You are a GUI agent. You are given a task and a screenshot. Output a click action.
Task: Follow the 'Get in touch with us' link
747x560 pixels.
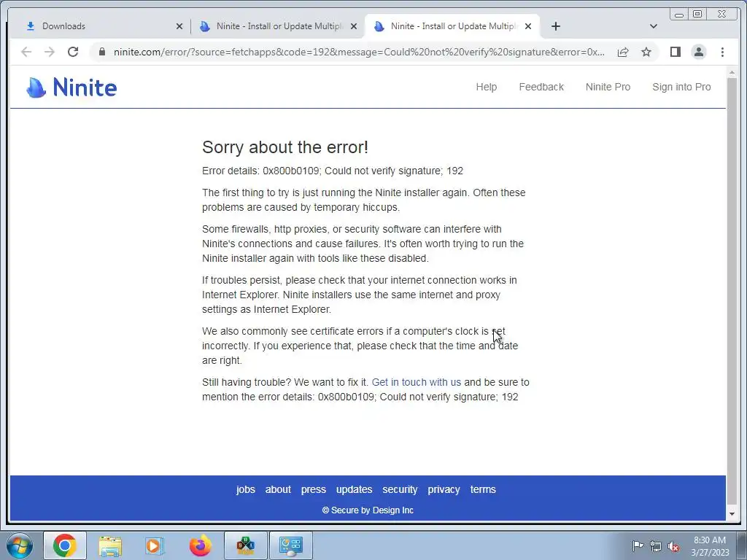tap(417, 382)
